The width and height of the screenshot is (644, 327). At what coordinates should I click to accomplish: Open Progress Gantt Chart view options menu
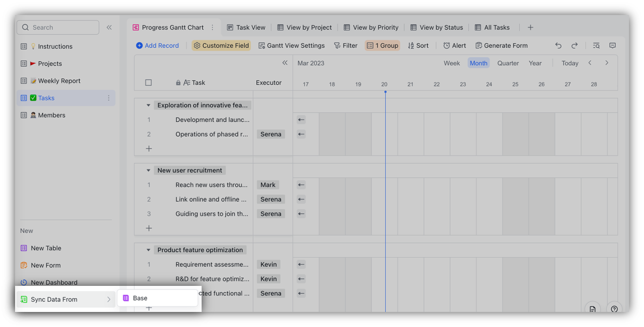(213, 27)
